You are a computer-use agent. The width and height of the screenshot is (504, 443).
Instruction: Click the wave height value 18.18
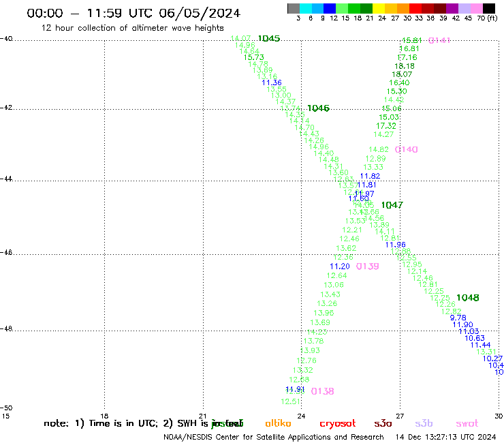pos(405,66)
